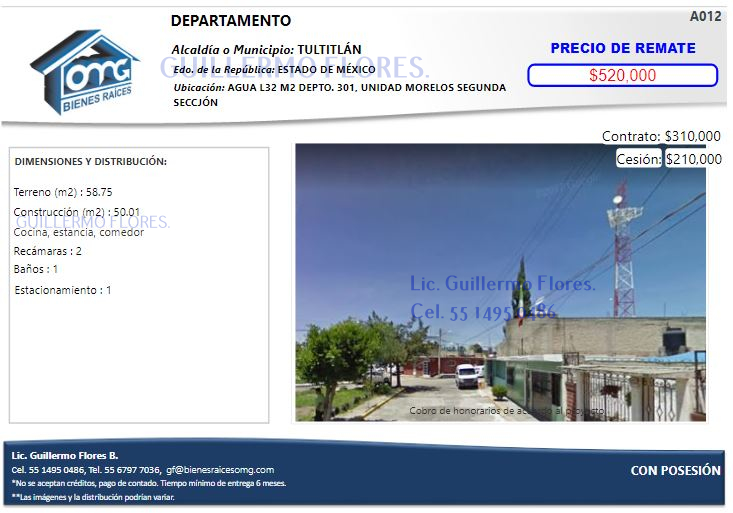The height and width of the screenshot is (513, 733).
Task: Click the A012 listing code
Action: (x=705, y=17)
